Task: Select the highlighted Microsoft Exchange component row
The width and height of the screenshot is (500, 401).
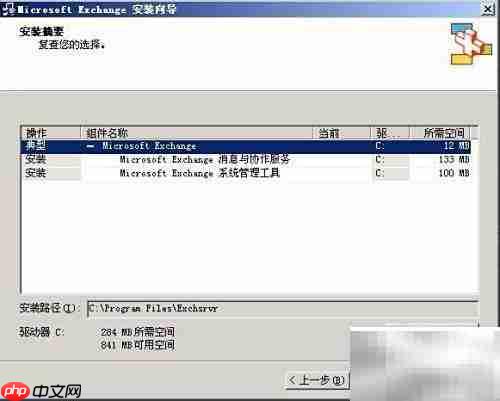Action: pyautogui.click(x=246, y=146)
